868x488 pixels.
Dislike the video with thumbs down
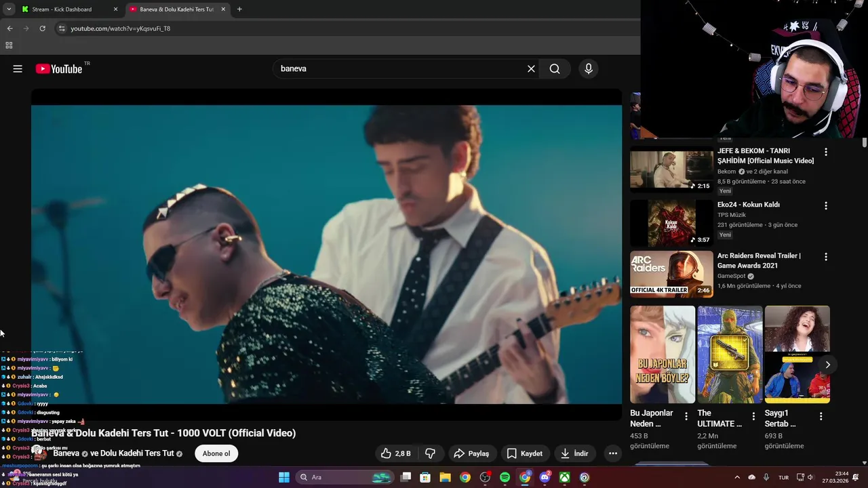(430, 453)
